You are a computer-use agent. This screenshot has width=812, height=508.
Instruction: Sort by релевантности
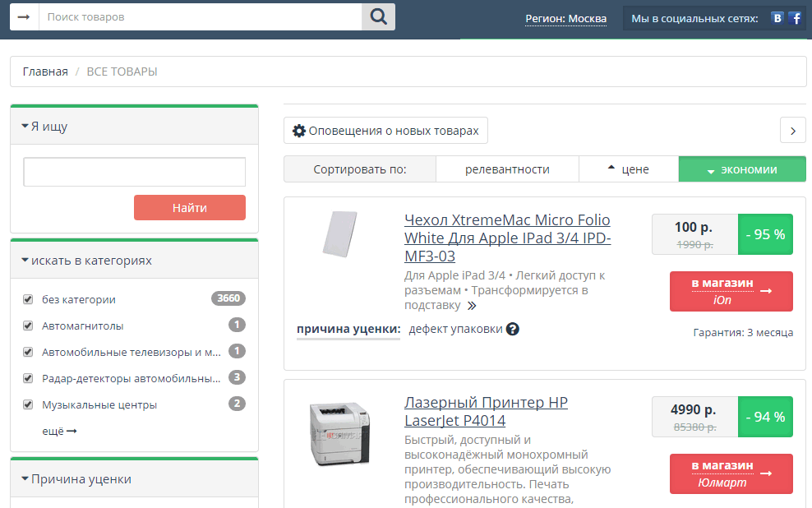coord(507,169)
